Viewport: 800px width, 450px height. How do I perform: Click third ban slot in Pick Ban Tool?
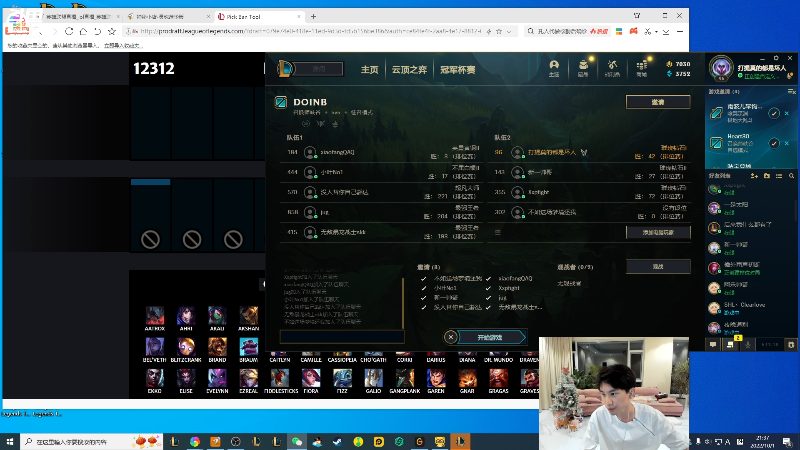[x=234, y=215]
